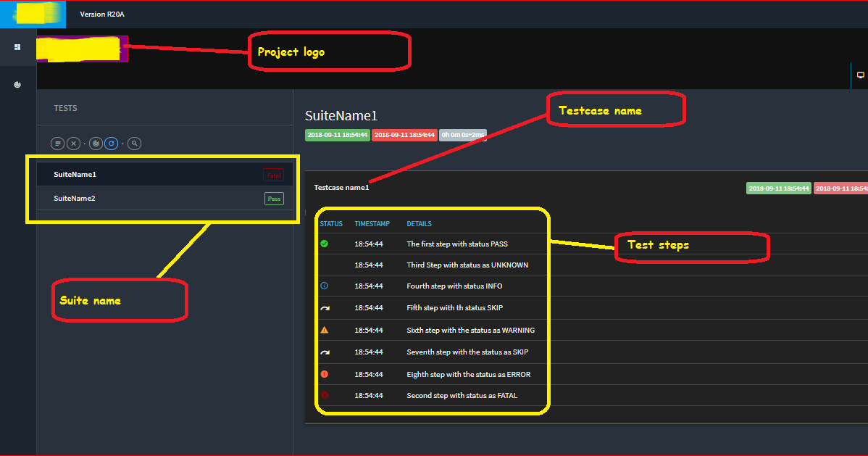Screen dimensions: 868x456
Task: Open the charts view icon in the left sidebar
Action: click(17, 84)
